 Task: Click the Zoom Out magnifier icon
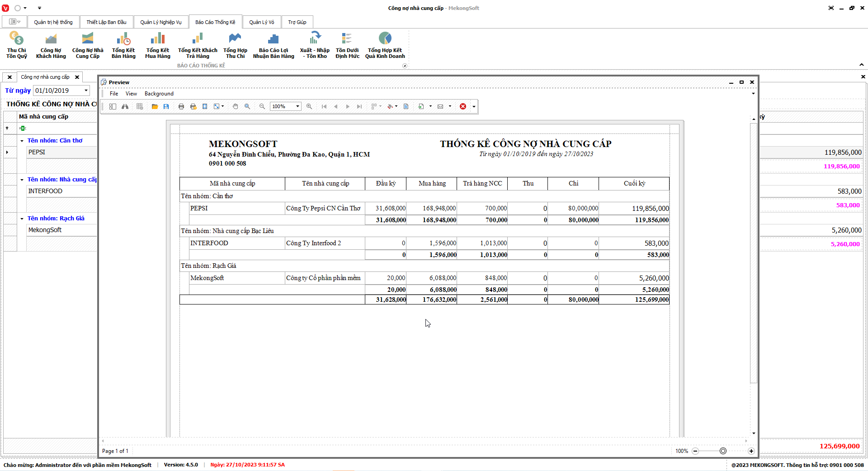[x=262, y=106]
